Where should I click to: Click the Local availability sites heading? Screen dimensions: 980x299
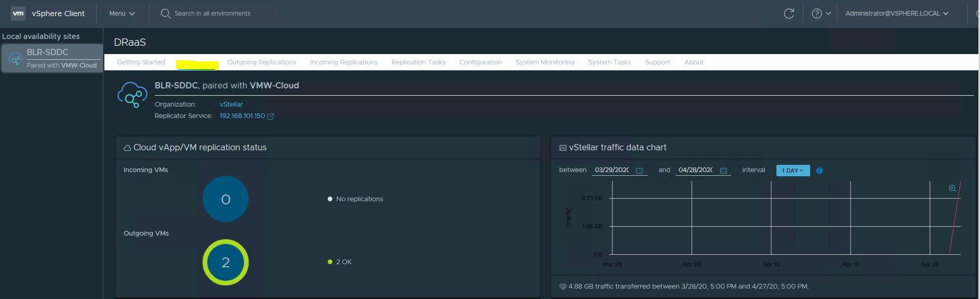pos(41,36)
